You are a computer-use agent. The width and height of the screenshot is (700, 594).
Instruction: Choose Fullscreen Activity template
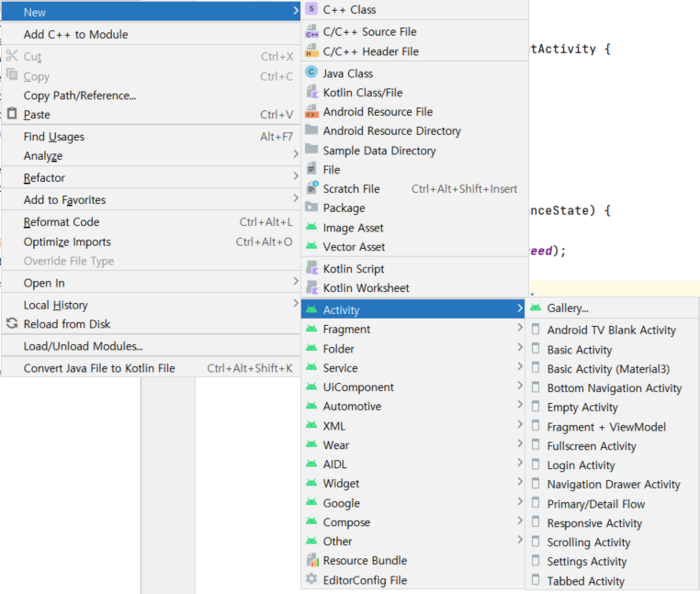[612, 446]
